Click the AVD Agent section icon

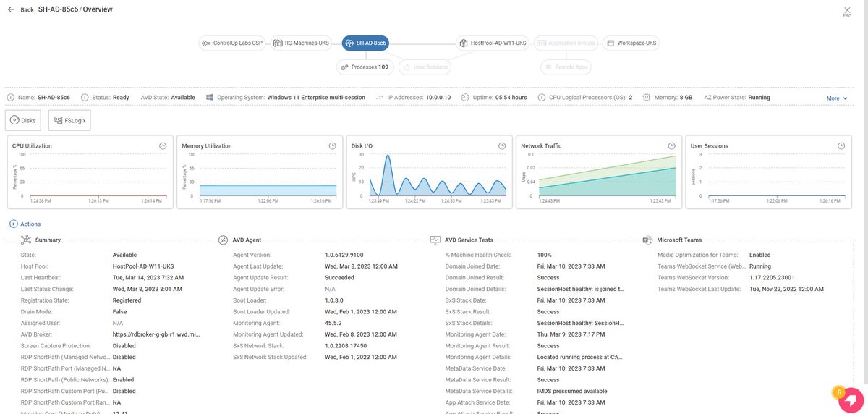223,240
